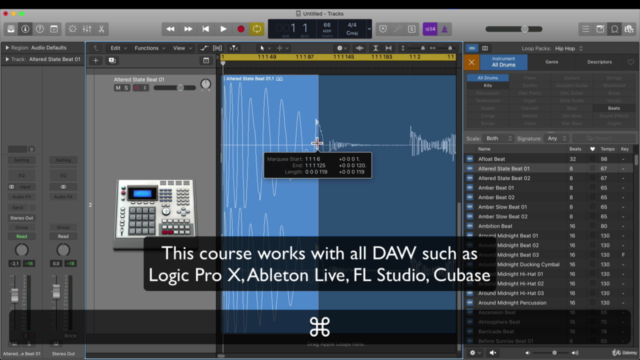The height and width of the screenshot is (360, 640).
Task: Expand the Region: Audio Defaults disclosure triangle
Action: tap(7, 48)
